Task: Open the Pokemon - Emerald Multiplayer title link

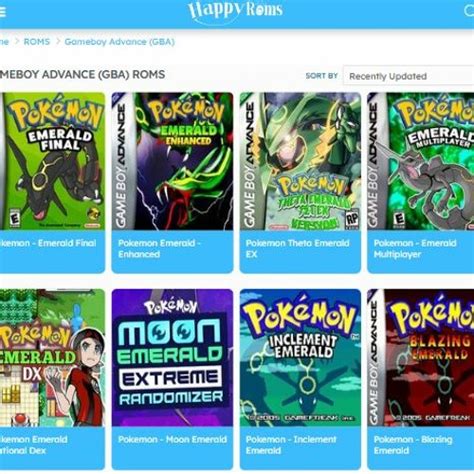Action: coord(415,249)
